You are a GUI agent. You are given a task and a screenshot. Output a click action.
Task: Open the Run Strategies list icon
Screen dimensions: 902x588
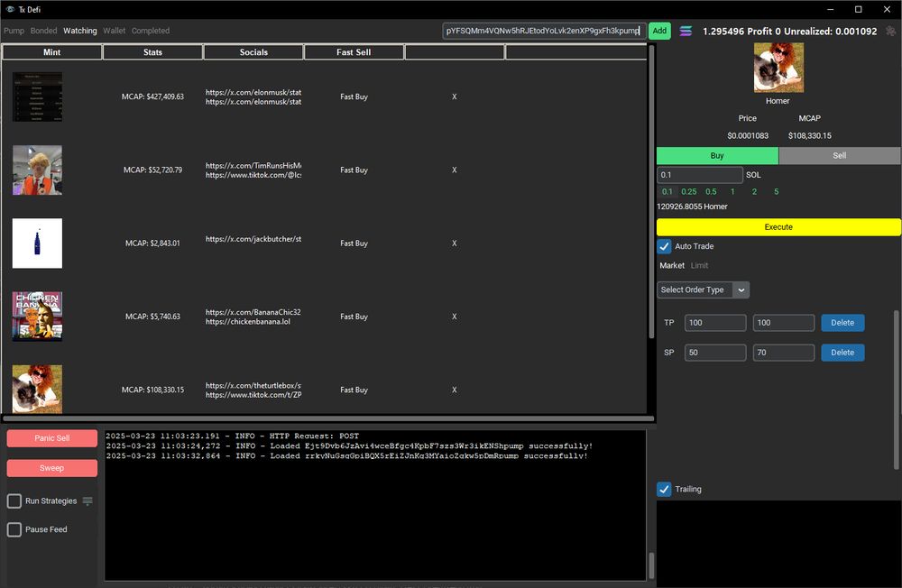(87, 501)
